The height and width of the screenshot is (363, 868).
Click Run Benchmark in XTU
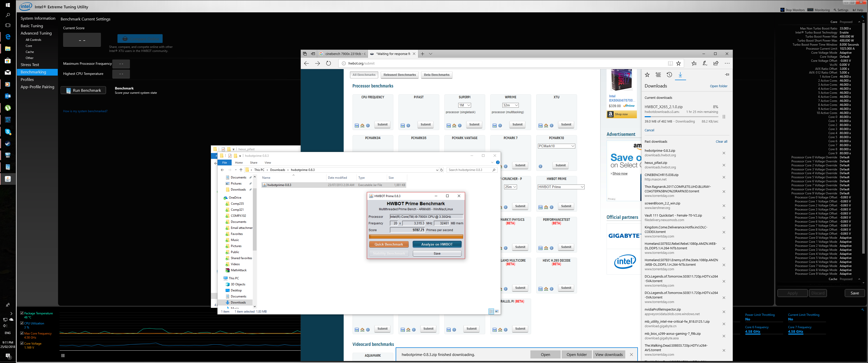[x=83, y=90]
